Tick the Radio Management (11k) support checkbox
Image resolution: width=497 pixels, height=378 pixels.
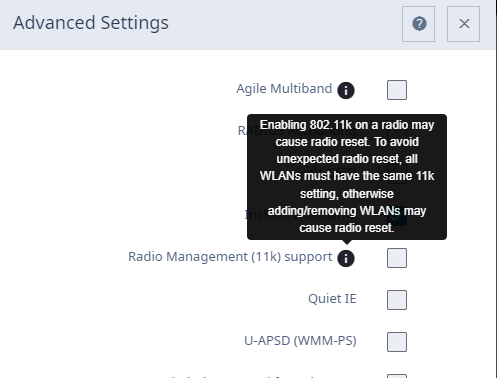[x=397, y=258]
